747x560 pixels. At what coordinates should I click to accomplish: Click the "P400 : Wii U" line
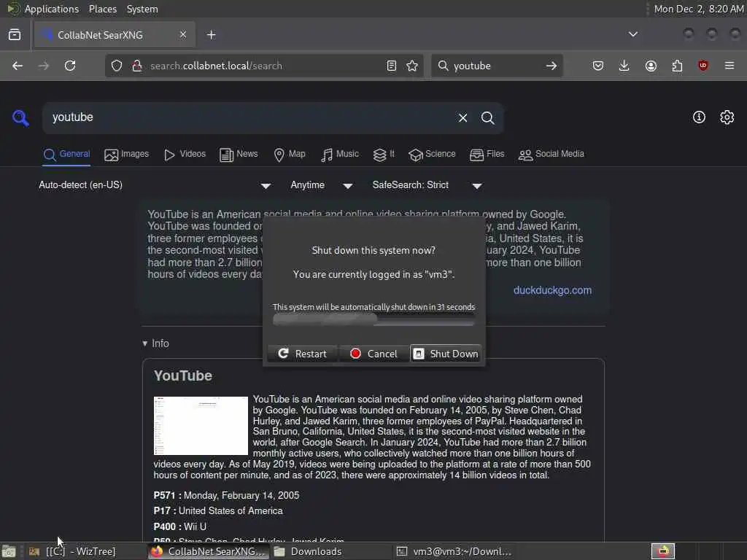[x=180, y=526]
